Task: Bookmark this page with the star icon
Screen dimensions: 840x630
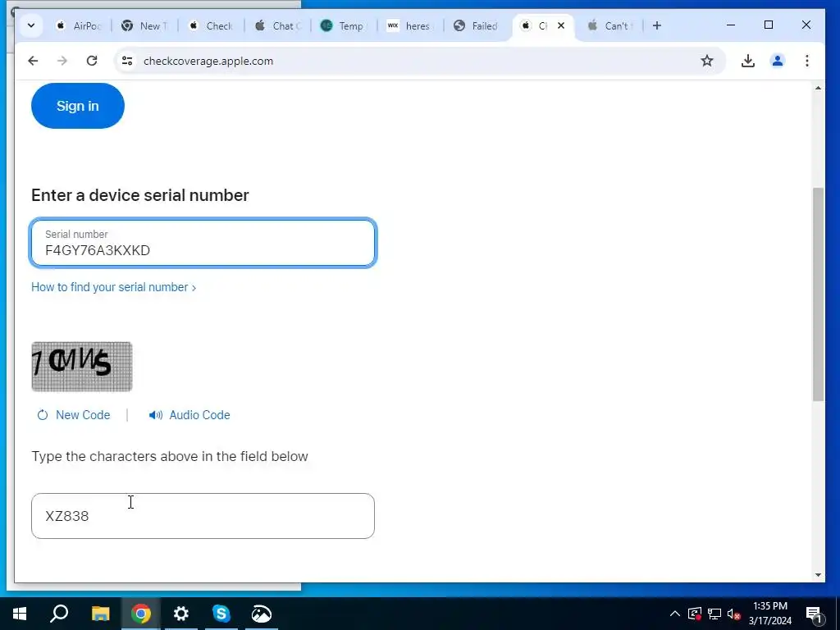Action: coord(707,61)
